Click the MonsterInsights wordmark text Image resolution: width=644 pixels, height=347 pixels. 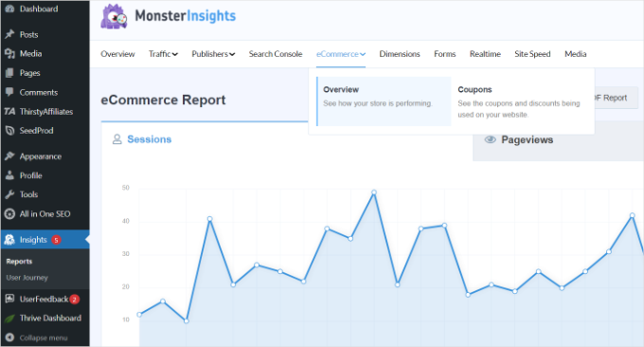[186, 16]
